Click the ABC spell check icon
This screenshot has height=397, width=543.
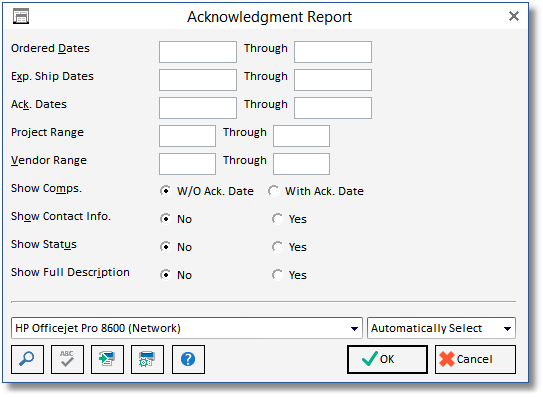click(x=67, y=359)
